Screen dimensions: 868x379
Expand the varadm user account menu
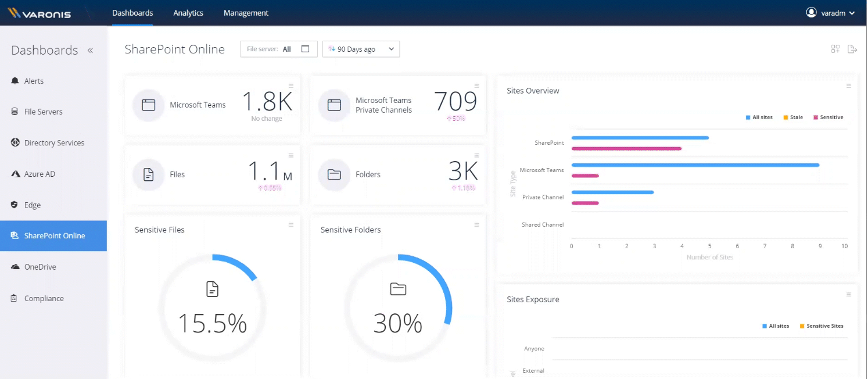(831, 12)
